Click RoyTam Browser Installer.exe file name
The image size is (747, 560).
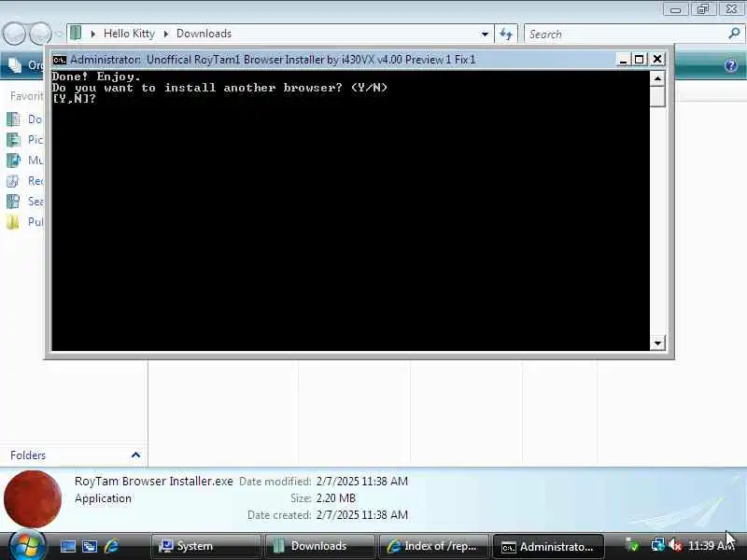(154, 482)
